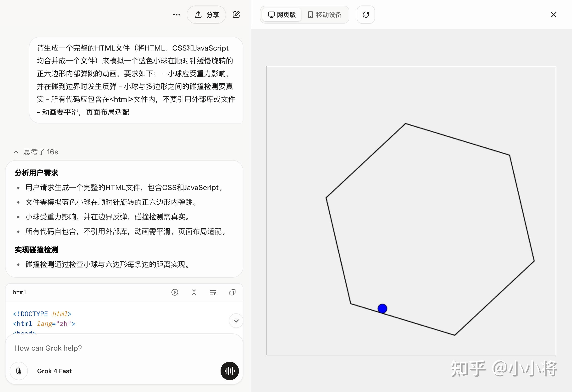Keep 网页版 preview mode selected
572x392 pixels.
[x=281, y=14]
